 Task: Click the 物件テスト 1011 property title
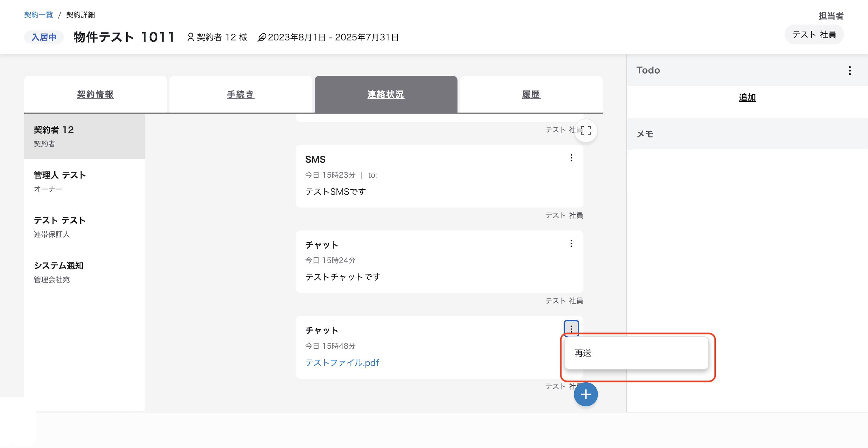point(124,37)
